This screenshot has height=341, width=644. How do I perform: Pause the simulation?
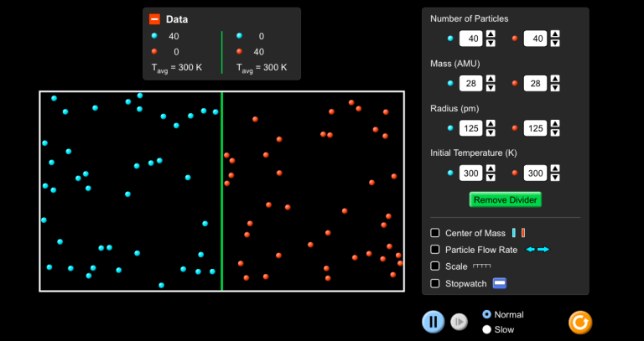coord(434,321)
